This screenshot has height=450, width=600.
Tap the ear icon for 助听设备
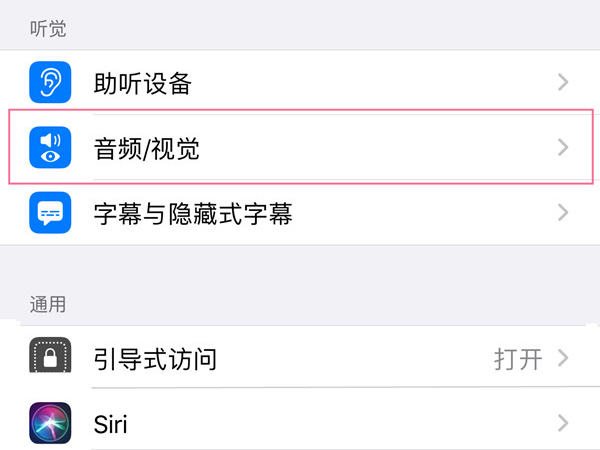[50, 82]
